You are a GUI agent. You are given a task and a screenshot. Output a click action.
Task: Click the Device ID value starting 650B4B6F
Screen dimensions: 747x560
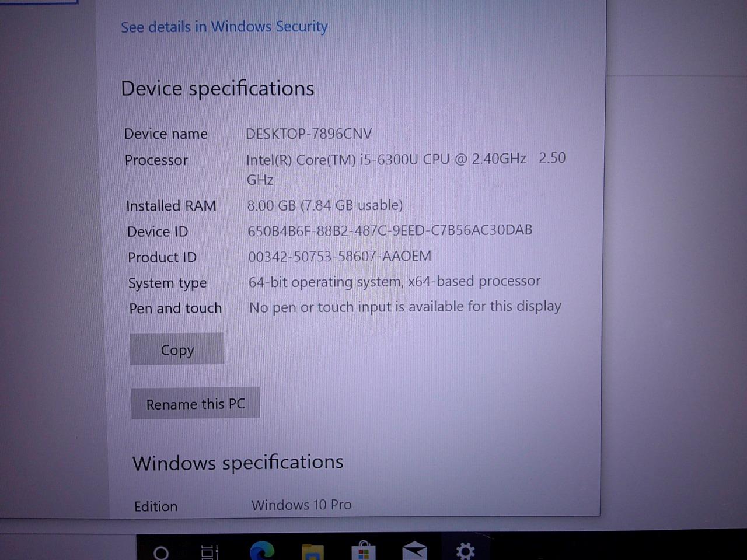click(390, 230)
